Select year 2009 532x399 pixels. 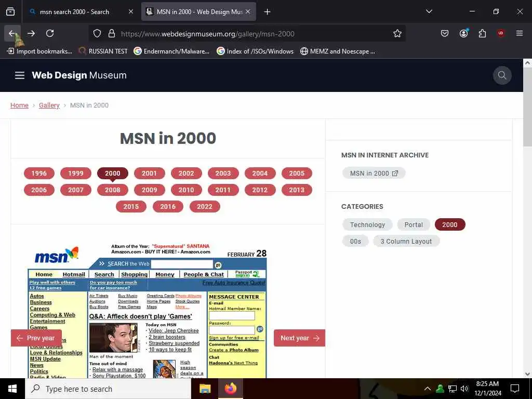click(x=149, y=190)
